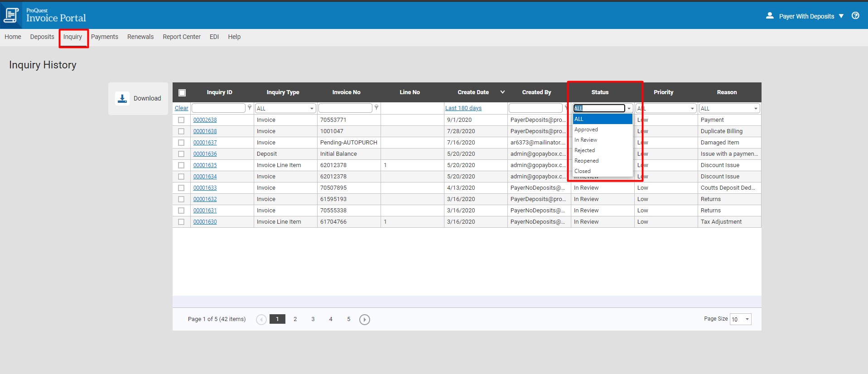Screen dimensions: 868x374
Task: Go to the next page arrow
Action: [365, 320]
